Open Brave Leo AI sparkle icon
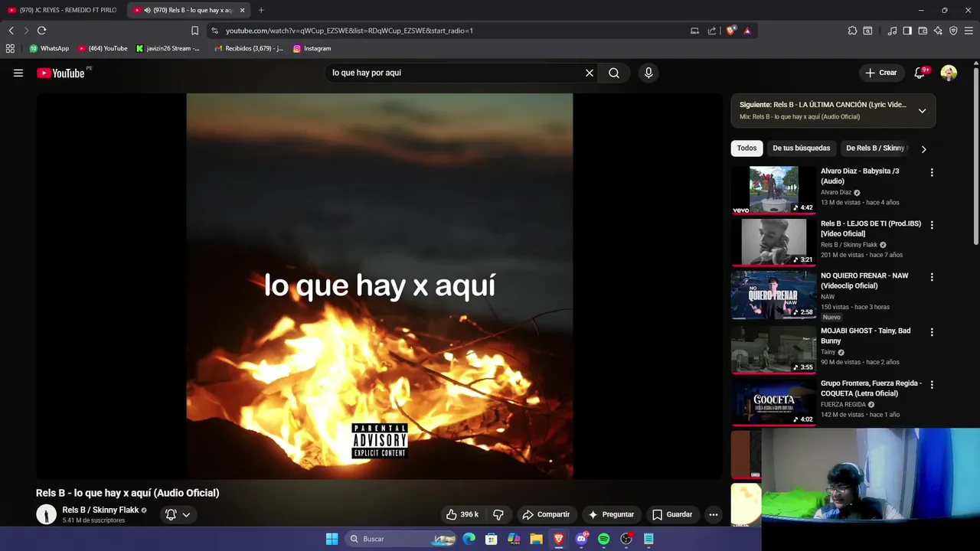Image resolution: width=980 pixels, height=551 pixels. [938, 31]
